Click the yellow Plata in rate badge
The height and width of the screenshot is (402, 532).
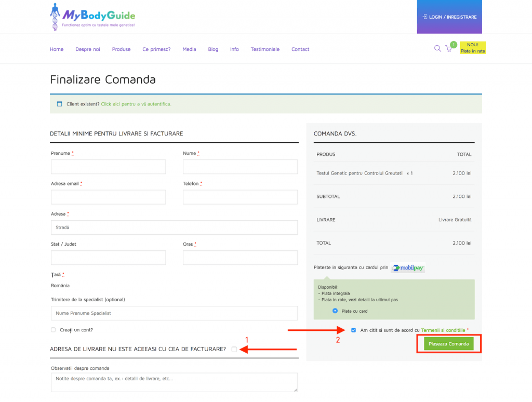click(473, 48)
